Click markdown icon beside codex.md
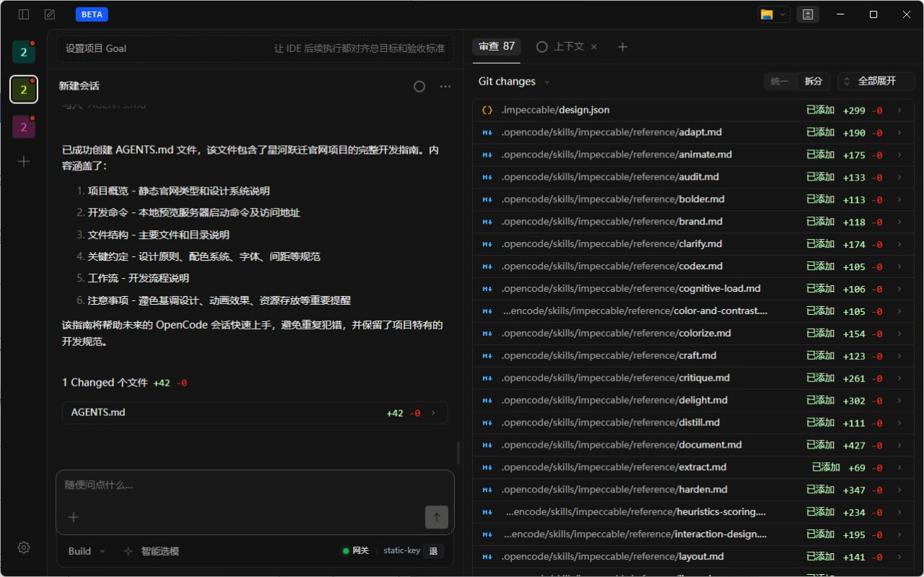The image size is (924, 577). pos(487,266)
